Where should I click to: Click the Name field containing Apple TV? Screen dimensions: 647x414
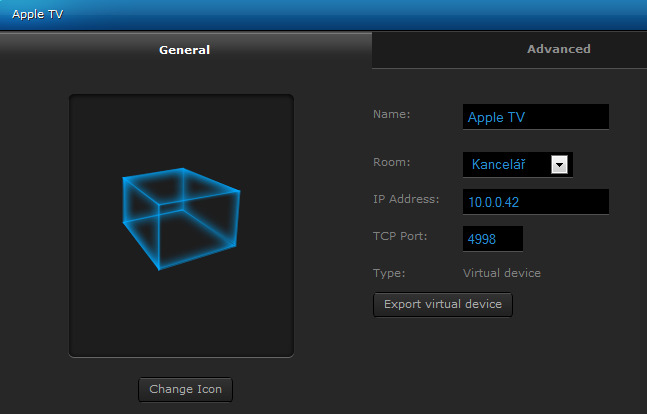click(x=536, y=117)
